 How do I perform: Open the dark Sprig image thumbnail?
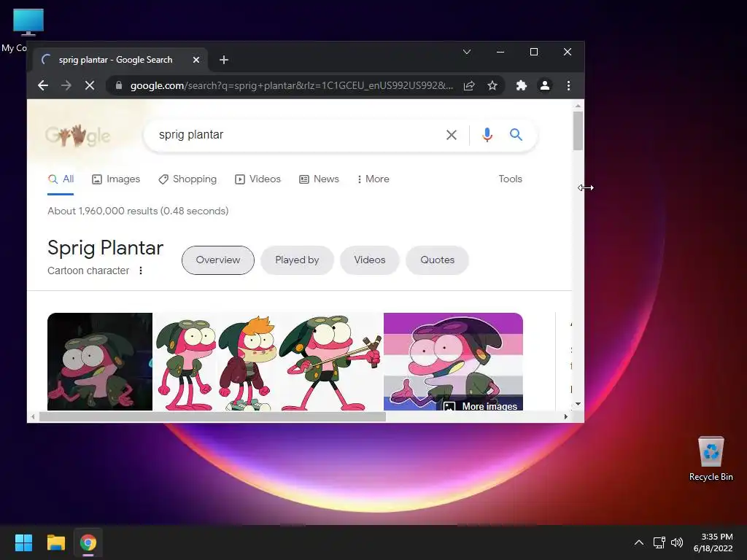coord(99,362)
